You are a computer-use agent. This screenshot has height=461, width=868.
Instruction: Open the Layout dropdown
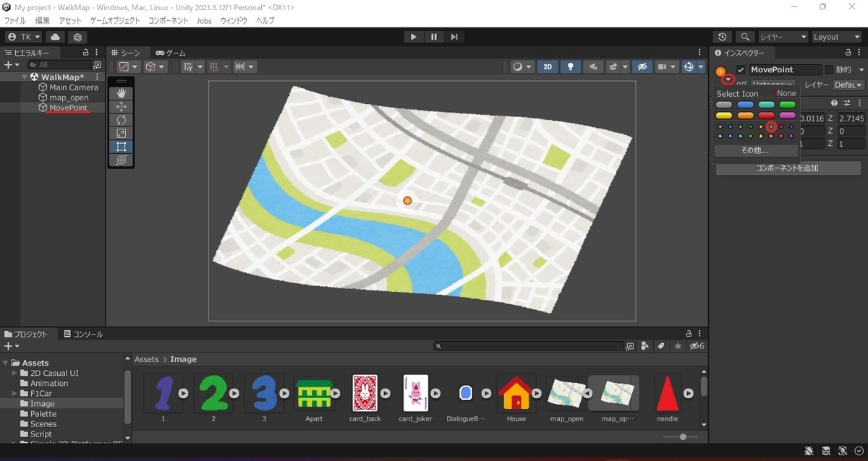837,37
